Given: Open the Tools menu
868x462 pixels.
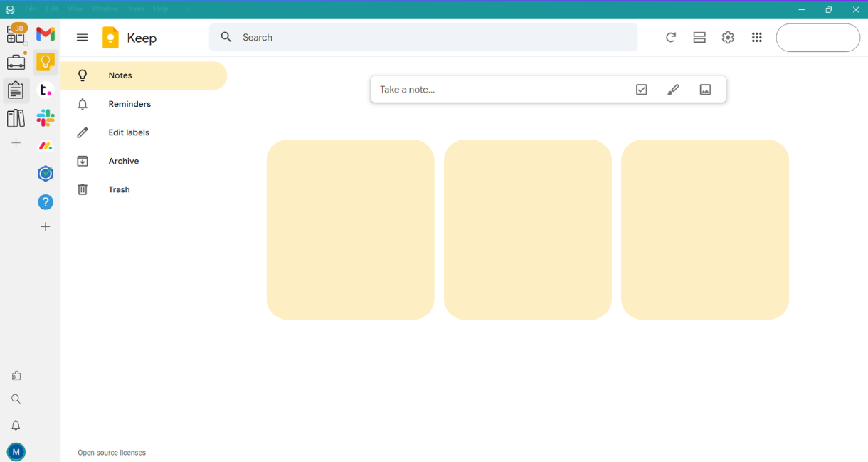Looking at the screenshot, I should pos(136,9).
